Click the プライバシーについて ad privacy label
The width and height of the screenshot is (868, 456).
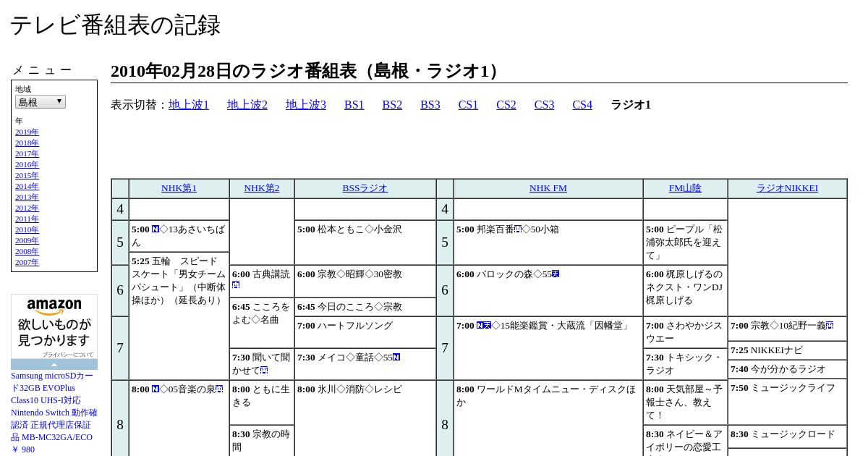click(67, 355)
